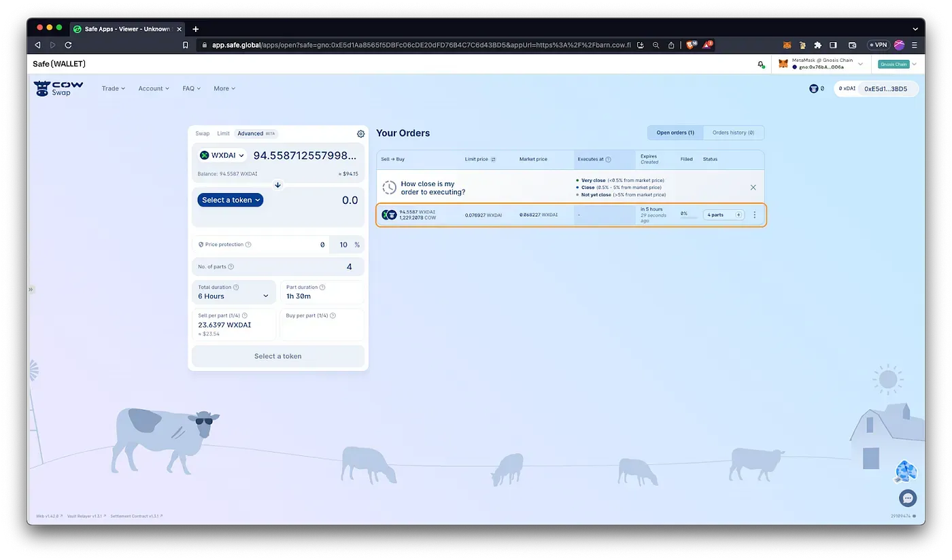Click the MetaMask fox extension icon
952x560 pixels.
click(x=787, y=45)
